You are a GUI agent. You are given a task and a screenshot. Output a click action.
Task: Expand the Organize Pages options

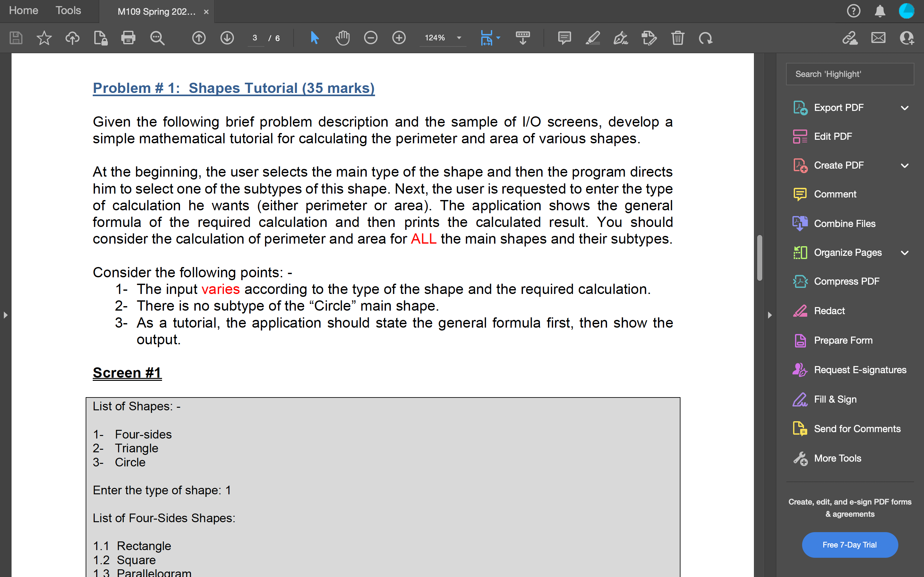tap(905, 252)
